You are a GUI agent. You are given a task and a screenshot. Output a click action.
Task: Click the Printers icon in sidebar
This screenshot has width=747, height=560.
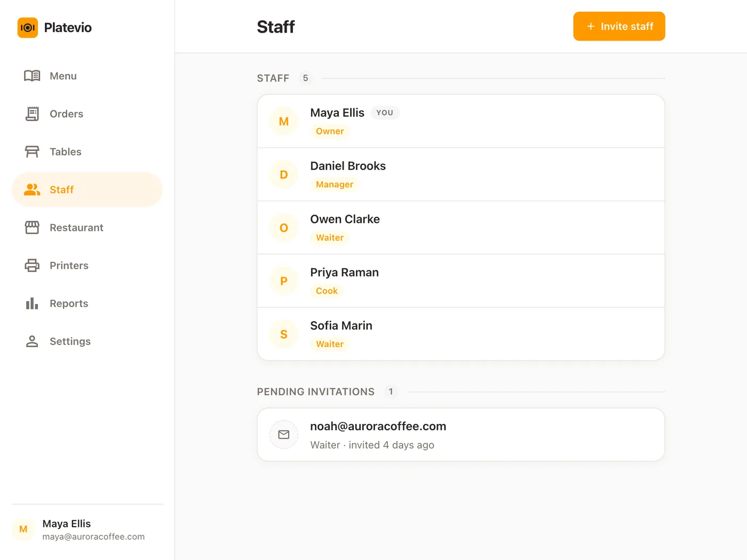click(32, 265)
